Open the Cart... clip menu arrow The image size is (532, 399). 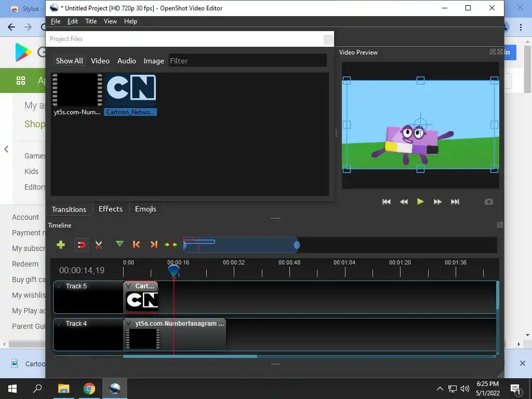pyautogui.click(x=129, y=286)
